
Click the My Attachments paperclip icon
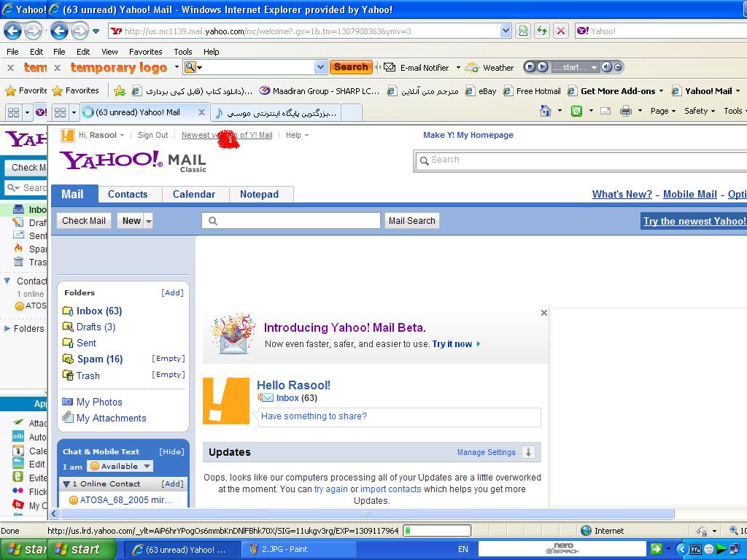[x=67, y=418]
